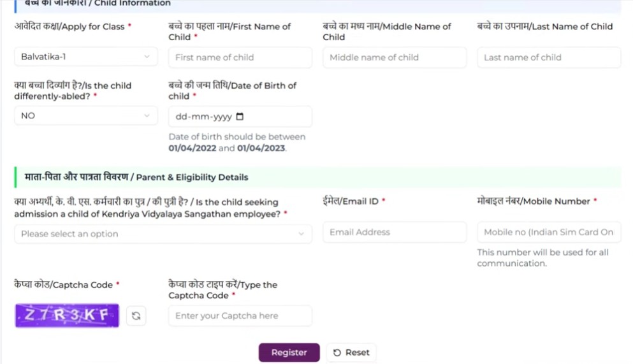Click the Enter your Captcha here field
Image resolution: width=633 pixels, height=364 pixels.
pos(240,316)
